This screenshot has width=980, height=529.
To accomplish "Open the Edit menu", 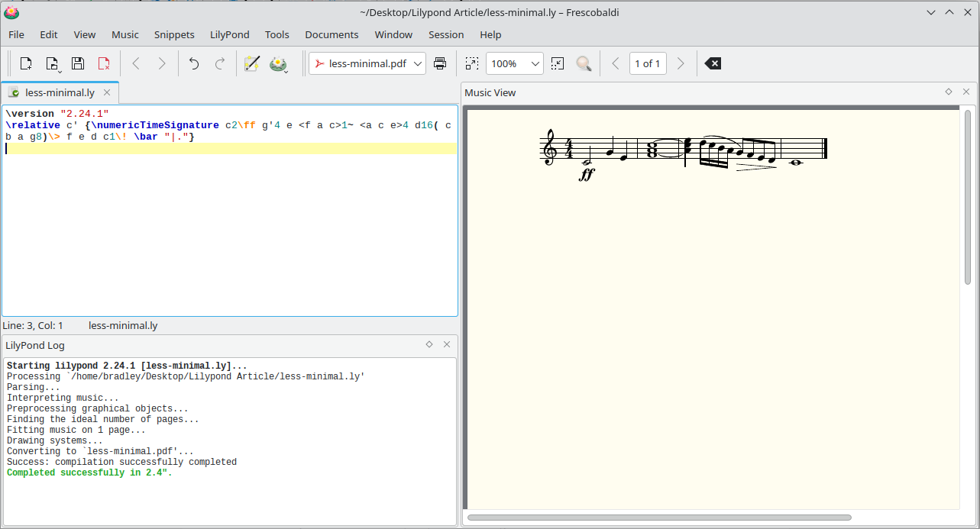I will pyautogui.click(x=49, y=34).
